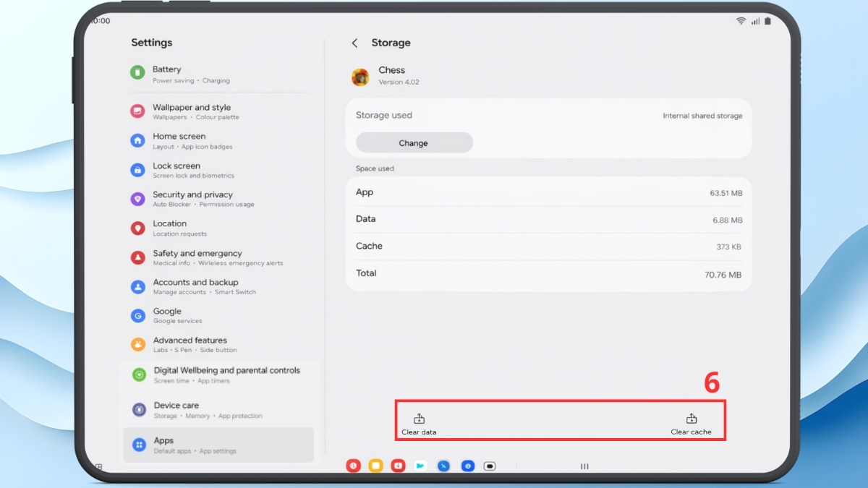The image size is (868, 488).
Task: Go back using the Storage back arrow
Action: tap(354, 43)
